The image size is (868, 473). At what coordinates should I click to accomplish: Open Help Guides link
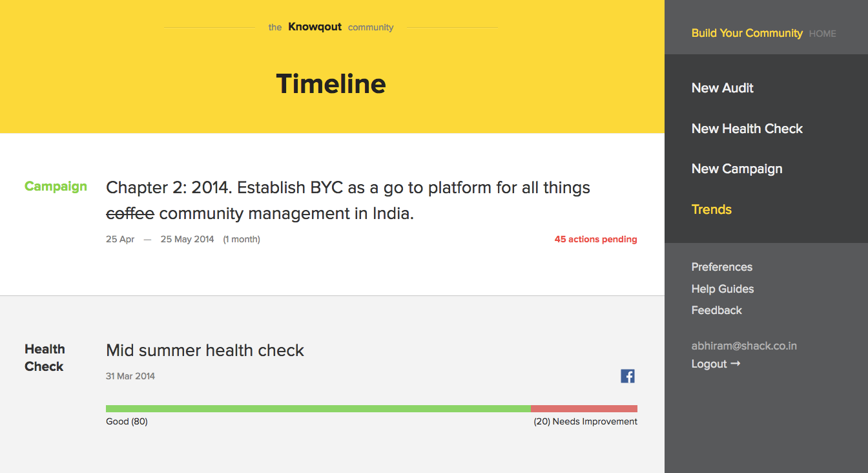(722, 289)
